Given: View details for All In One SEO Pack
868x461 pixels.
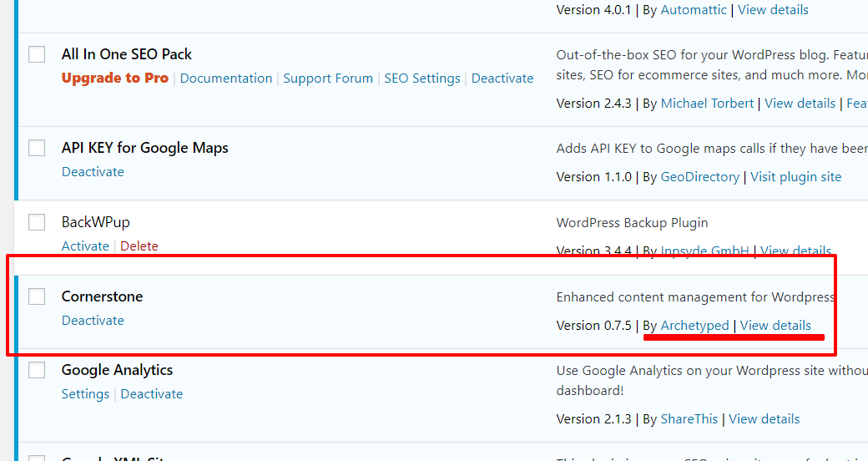Looking at the screenshot, I should click(x=800, y=104).
